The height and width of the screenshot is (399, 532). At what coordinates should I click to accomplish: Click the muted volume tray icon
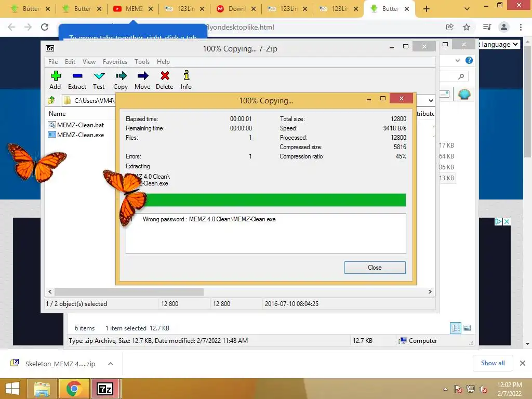point(483,389)
